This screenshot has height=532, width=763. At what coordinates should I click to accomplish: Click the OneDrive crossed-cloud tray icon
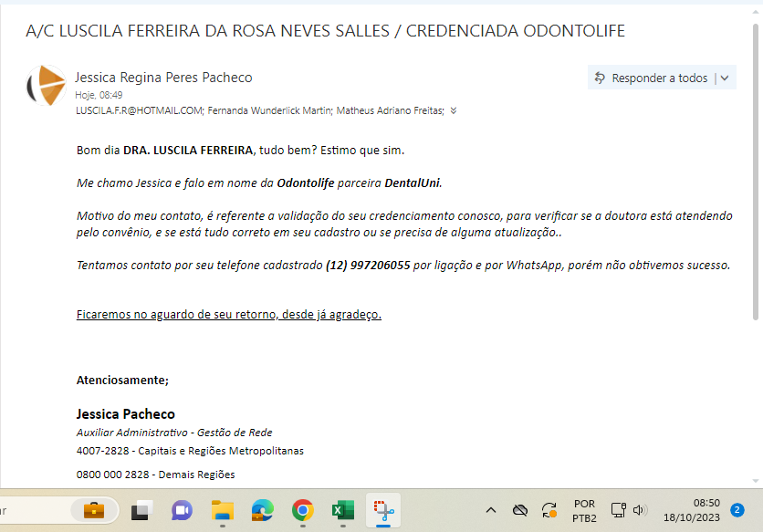click(x=520, y=511)
